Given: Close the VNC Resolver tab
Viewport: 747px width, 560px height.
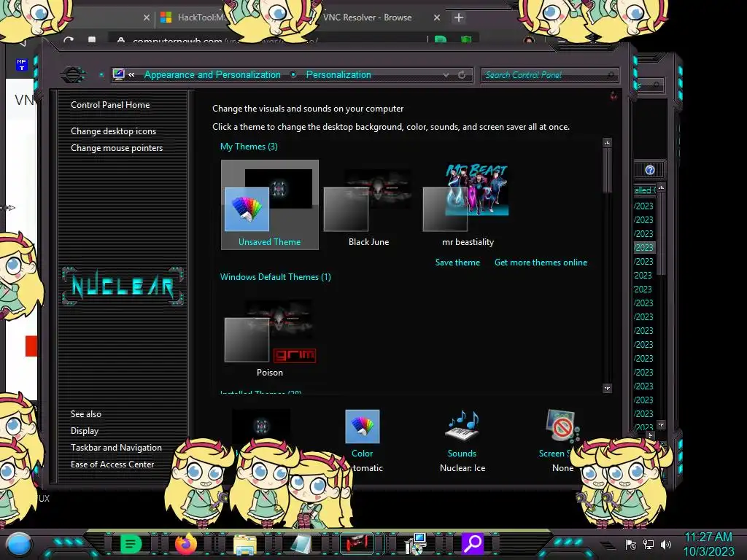Looking at the screenshot, I should 437,17.
